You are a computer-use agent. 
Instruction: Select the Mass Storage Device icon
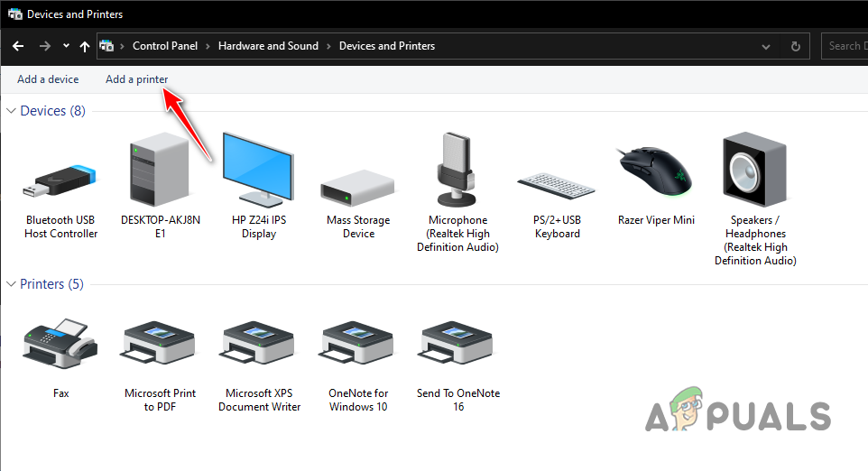357,189
